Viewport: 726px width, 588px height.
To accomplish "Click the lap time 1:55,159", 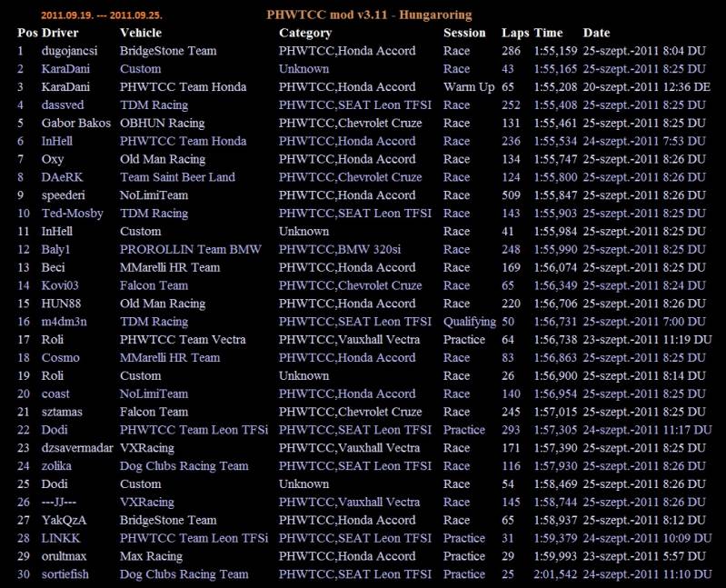I will (x=555, y=51).
